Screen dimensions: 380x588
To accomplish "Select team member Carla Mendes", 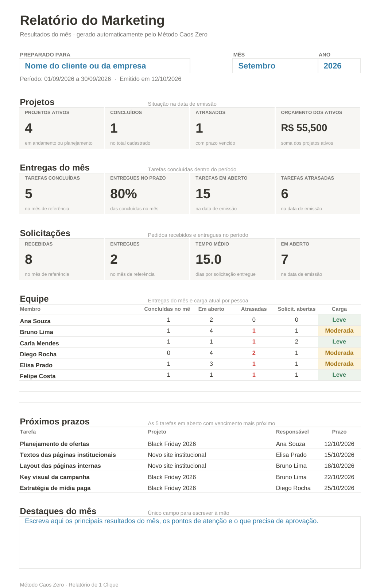I will [x=39, y=343].
